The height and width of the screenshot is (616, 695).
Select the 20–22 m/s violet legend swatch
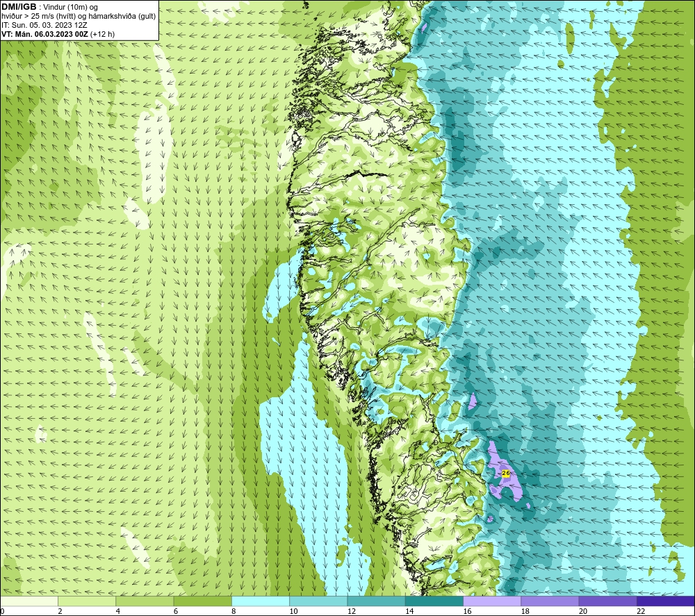(607, 601)
